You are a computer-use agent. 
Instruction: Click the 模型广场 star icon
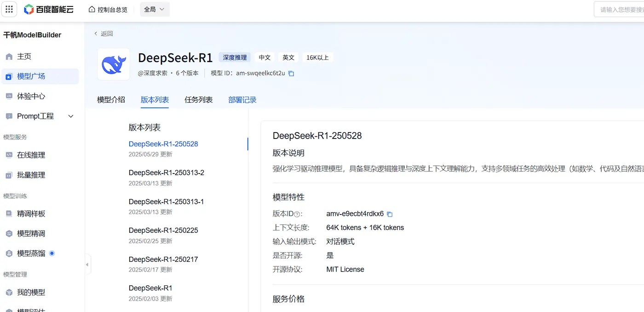(x=9, y=76)
